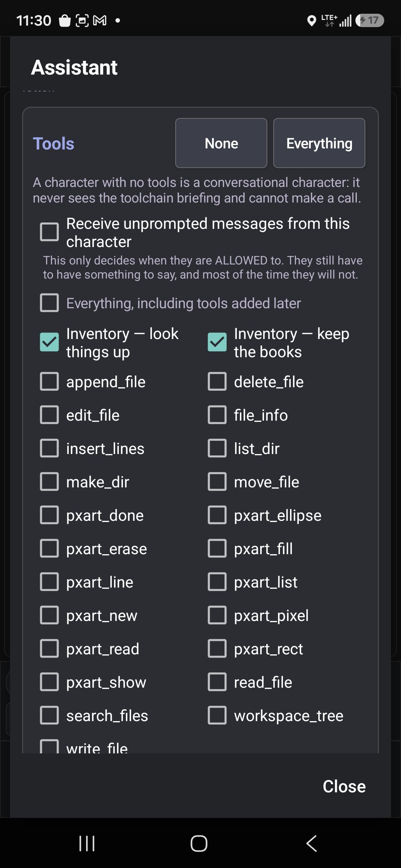Check Everything, including tools added later
Viewport: 401px width, 868px height.
(x=49, y=303)
